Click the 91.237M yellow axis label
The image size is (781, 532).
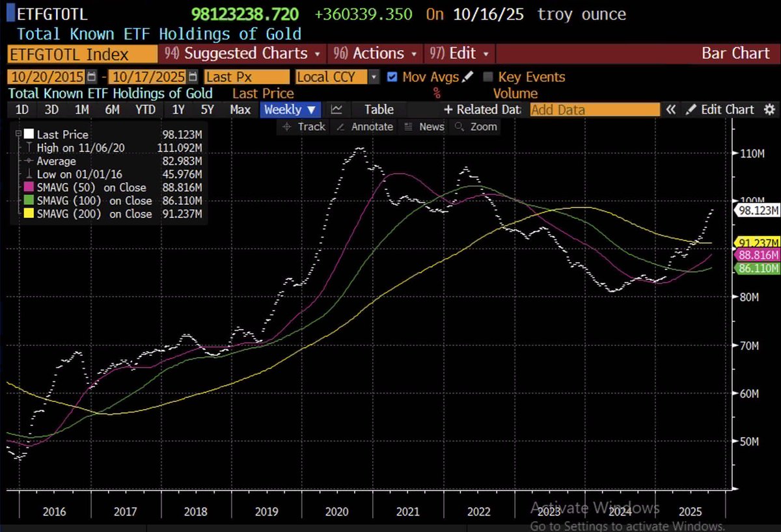pyautogui.click(x=758, y=243)
